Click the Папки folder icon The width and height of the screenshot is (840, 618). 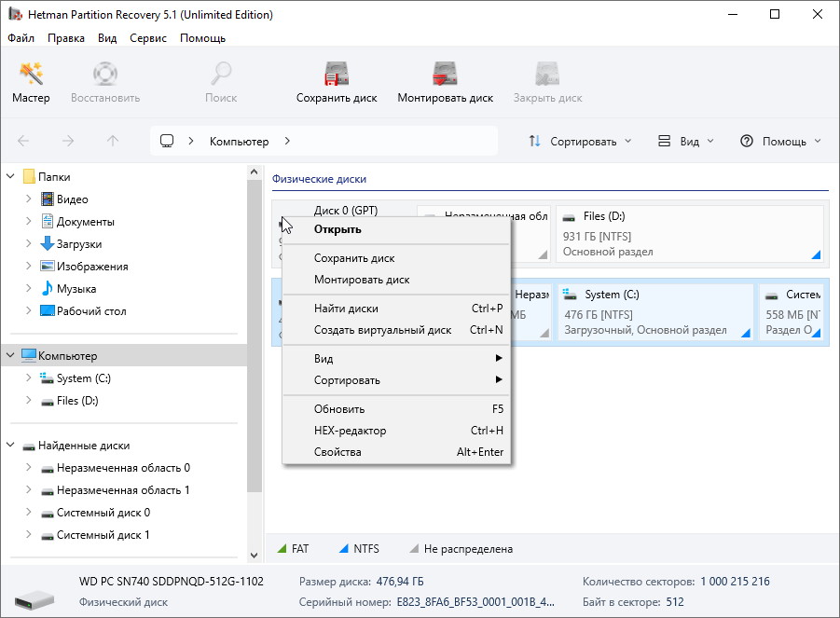tap(30, 177)
